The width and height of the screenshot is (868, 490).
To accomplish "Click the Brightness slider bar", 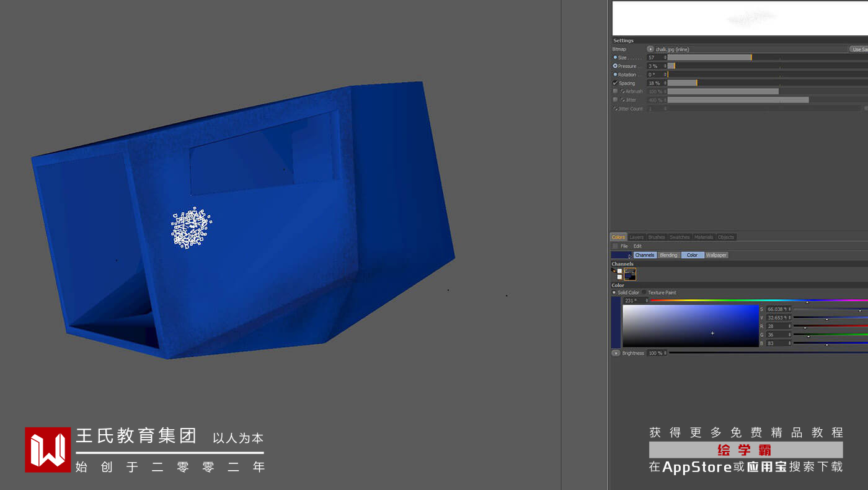I will point(768,353).
